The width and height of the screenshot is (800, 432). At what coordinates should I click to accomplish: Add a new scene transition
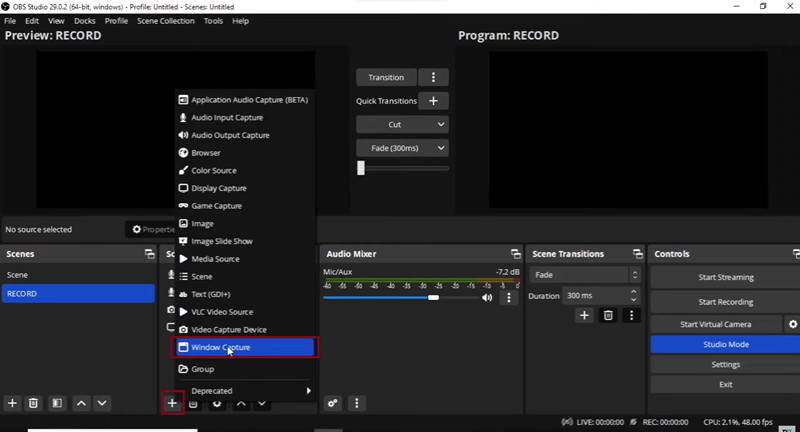tap(585, 315)
